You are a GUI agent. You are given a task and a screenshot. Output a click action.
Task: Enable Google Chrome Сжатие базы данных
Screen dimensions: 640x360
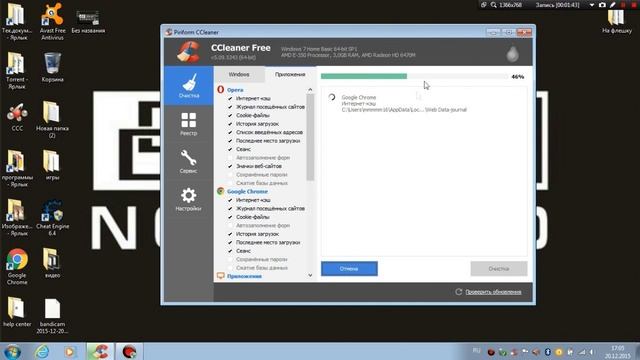coord(230,268)
